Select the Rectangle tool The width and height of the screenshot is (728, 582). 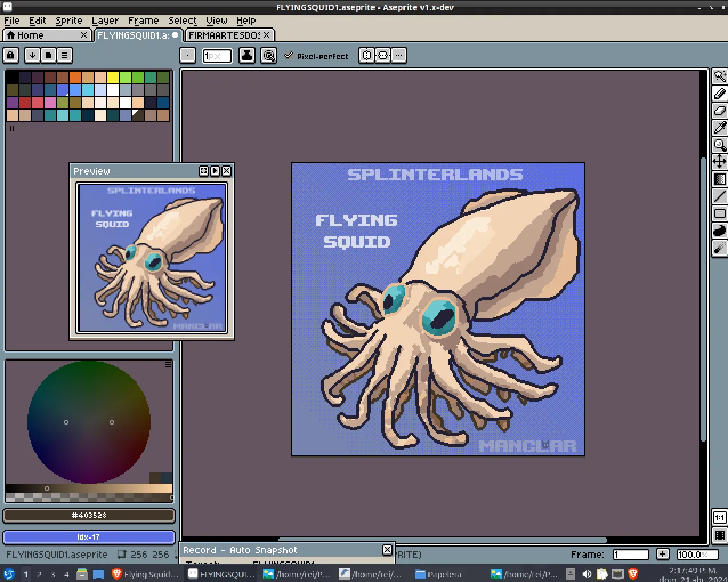click(x=720, y=213)
